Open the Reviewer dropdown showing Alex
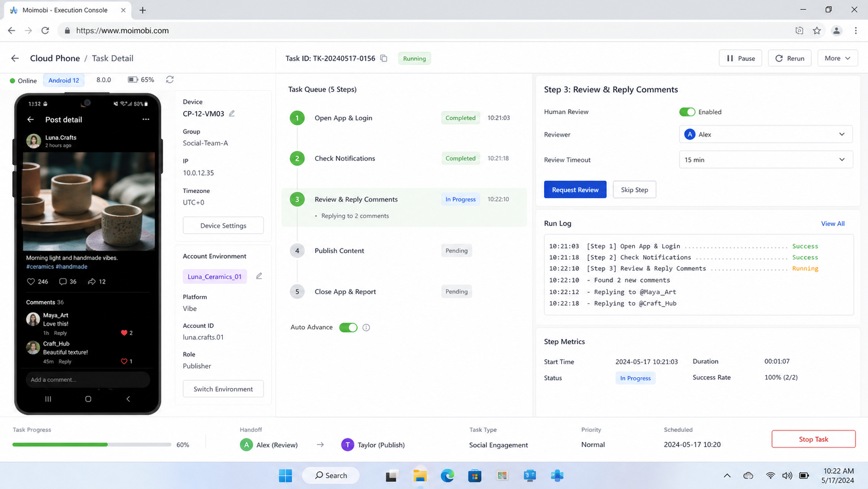This screenshot has height=489, width=868. pos(766,134)
